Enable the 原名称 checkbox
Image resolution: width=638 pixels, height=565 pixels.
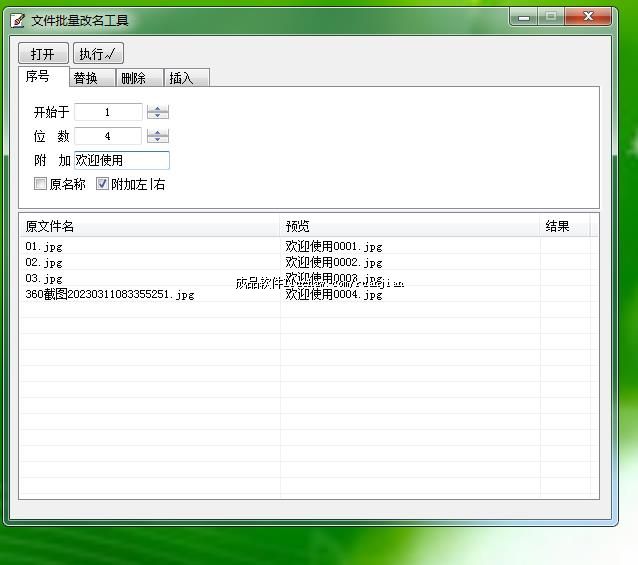(40, 184)
